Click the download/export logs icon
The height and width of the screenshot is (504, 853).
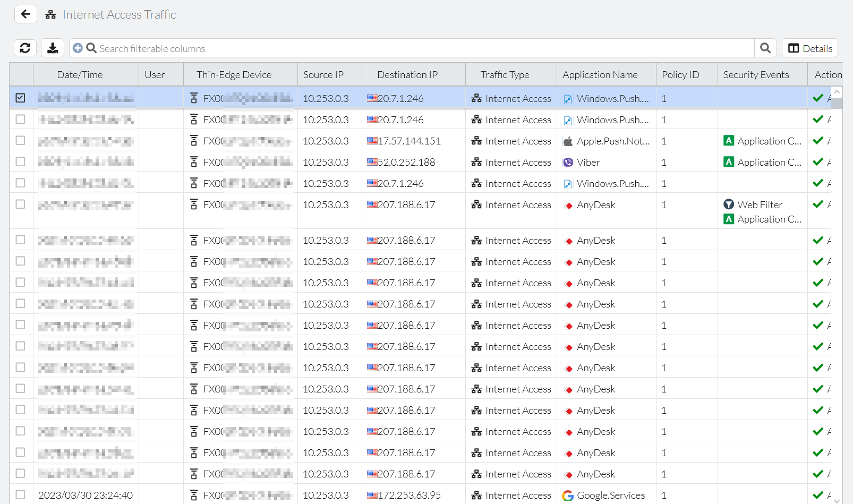(x=52, y=48)
